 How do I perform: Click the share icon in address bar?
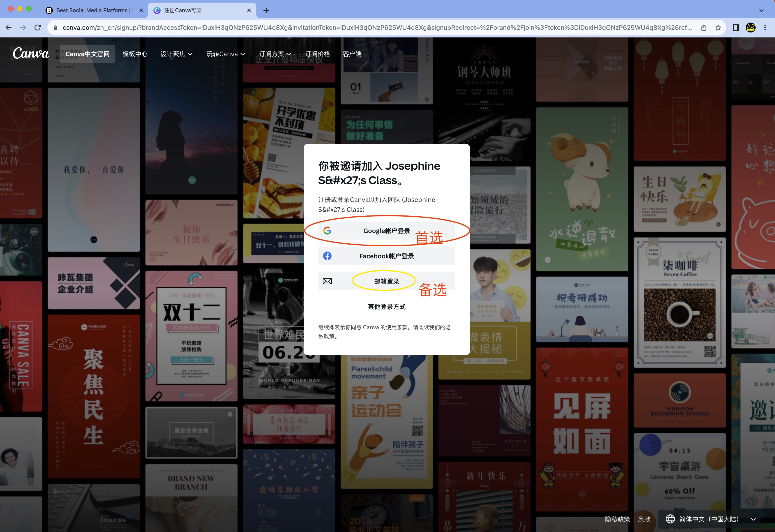704,28
